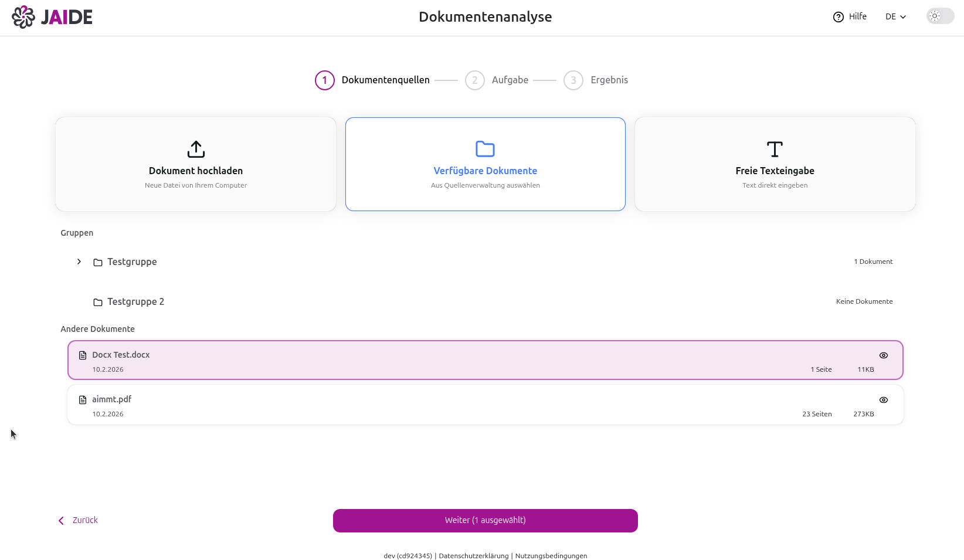Image resolution: width=964 pixels, height=560 pixels.
Task: Click the file icon beside aimmt.pdf
Action: pyautogui.click(x=83, y=400)
